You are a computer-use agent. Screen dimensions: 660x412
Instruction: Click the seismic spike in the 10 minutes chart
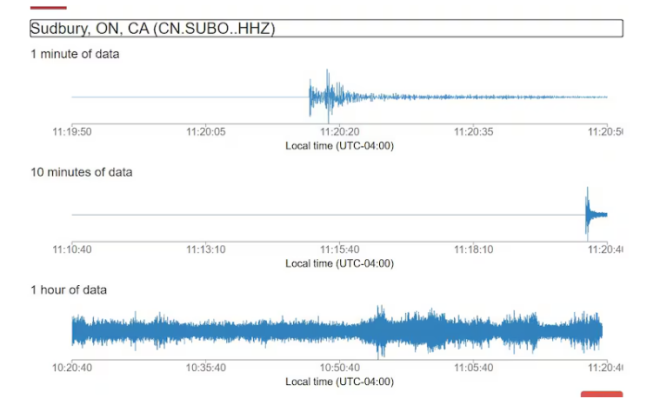588,212
